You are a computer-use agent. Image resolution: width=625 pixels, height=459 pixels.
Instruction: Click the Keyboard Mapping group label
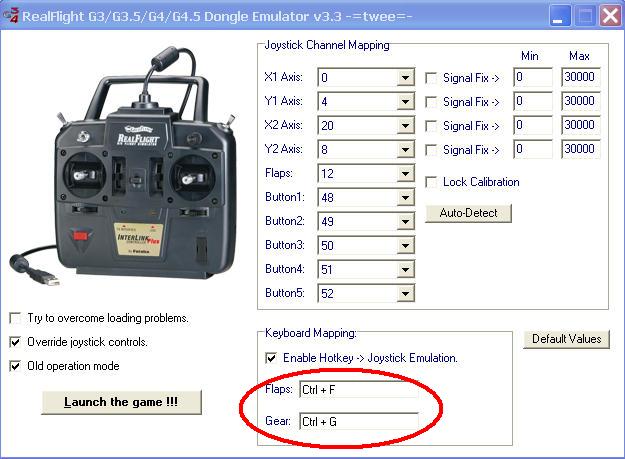click(x=311, y=333)
